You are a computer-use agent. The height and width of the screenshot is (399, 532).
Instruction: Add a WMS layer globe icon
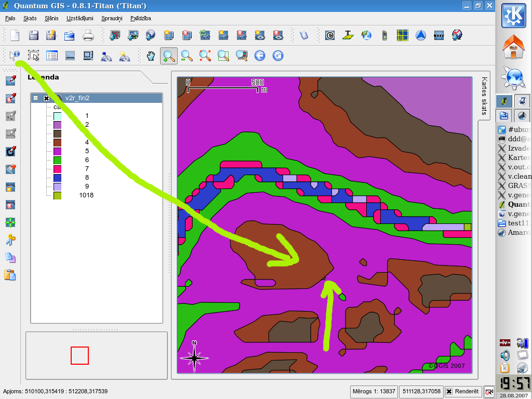(150, 35)
